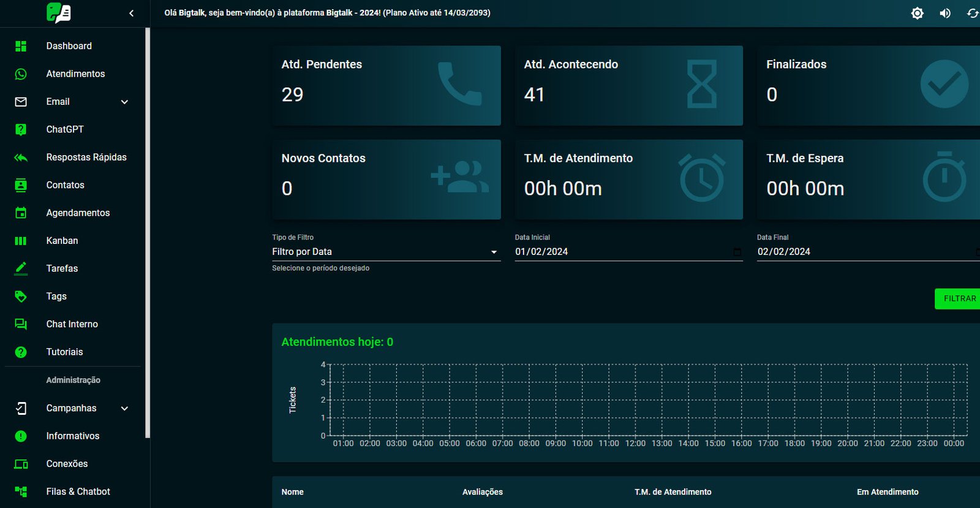Collapse the sidebar with left chevron

point(131,13)
